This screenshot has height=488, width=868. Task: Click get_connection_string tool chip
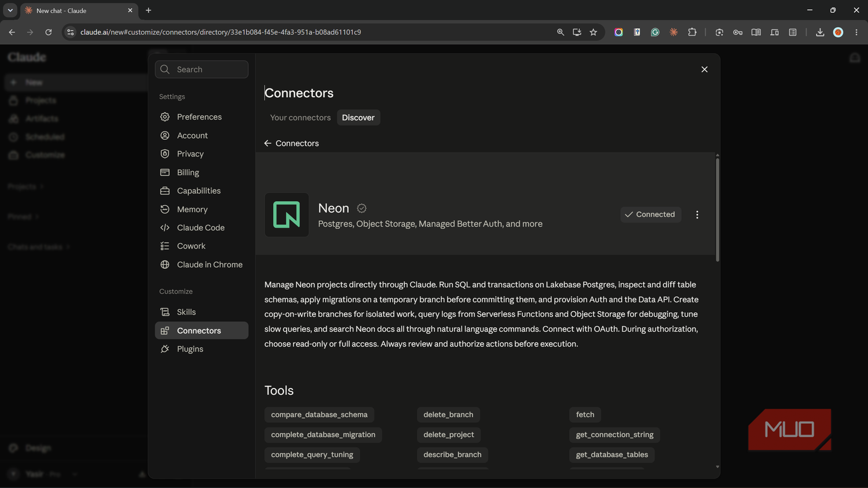615,435
